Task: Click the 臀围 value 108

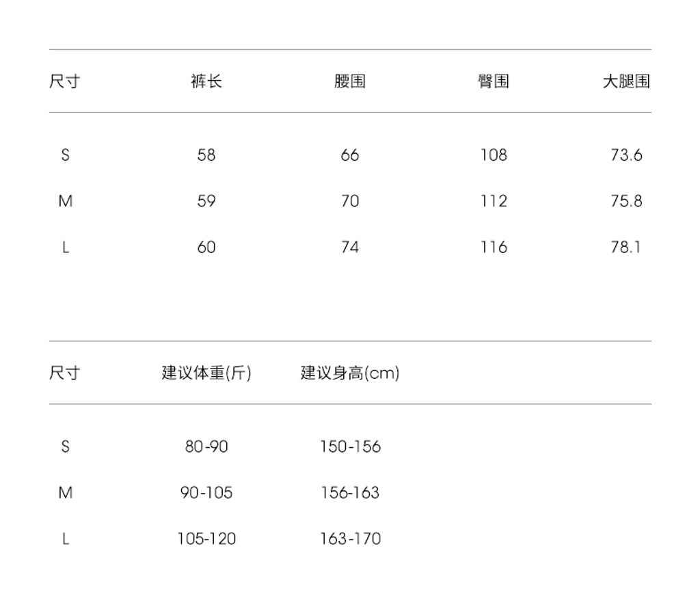Action: 494,155
